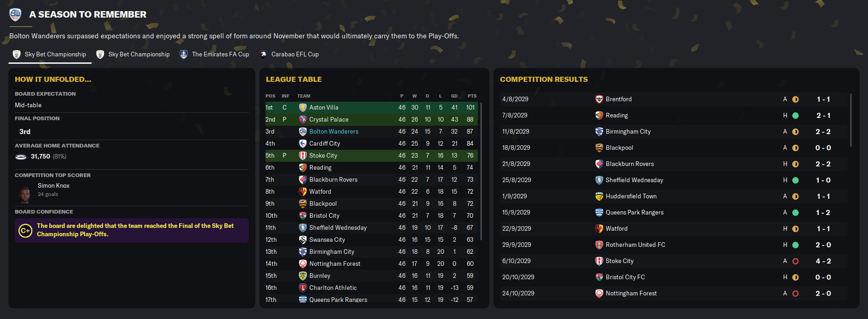
Task: Open the 4 - 2 result against Stoke City
Action: coord(823,261)
